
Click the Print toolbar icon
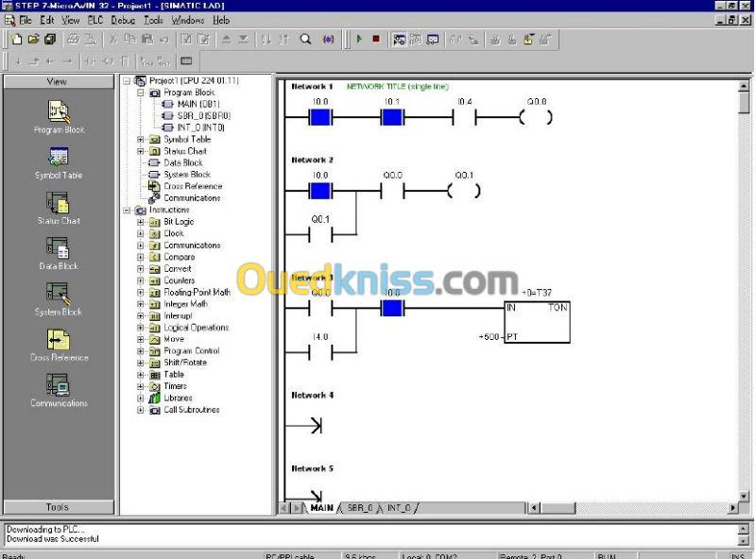(x=74, y=40)
